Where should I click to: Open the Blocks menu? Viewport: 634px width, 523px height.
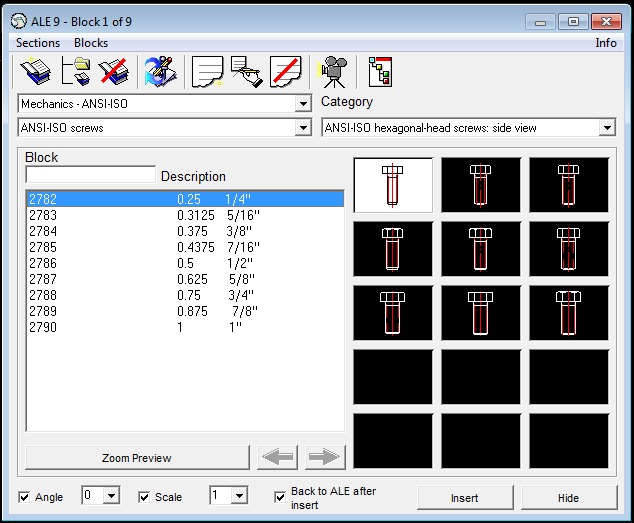[x=91, y=43]
